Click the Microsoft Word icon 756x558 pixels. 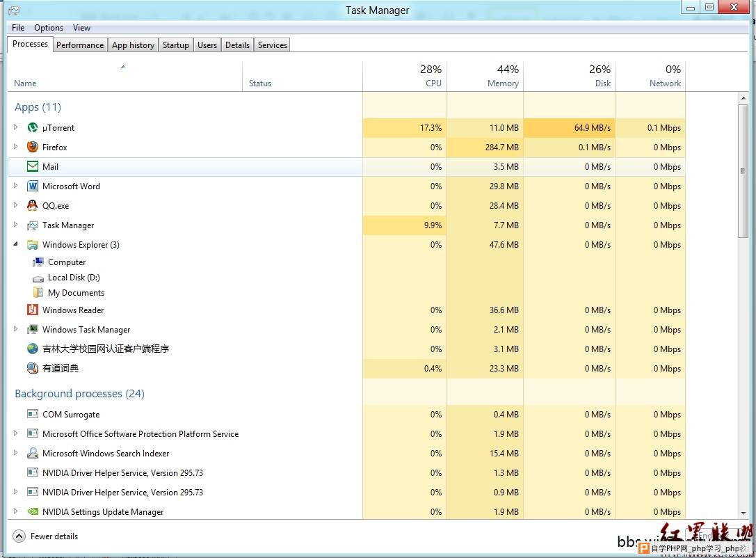pos(33,186)
